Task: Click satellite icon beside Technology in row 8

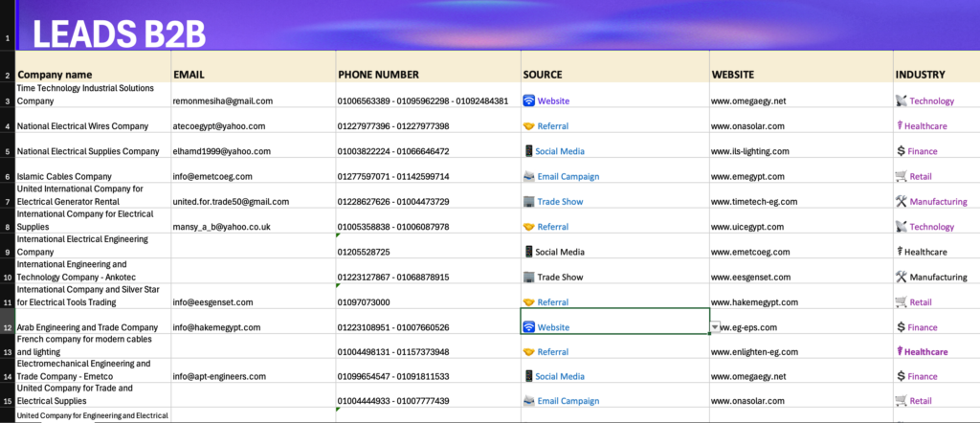Action: (902, 227)
